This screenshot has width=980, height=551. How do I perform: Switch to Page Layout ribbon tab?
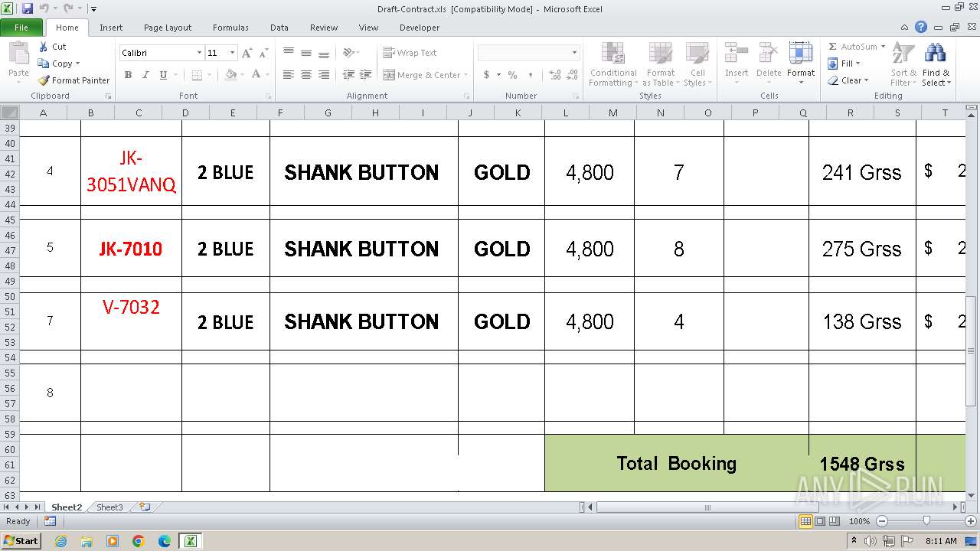(168, 28)
